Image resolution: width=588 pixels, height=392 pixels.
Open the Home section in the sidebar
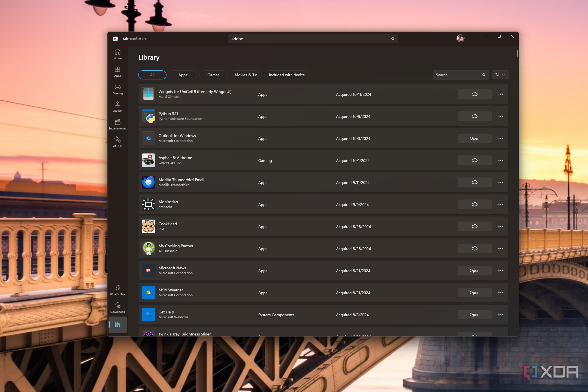117,54
